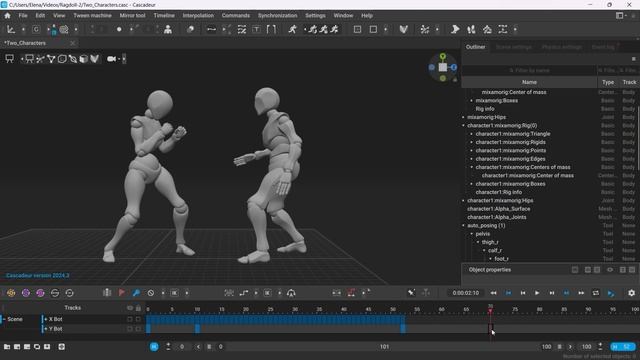Toggle visibility checkbox for Y Bot track
Screen dimensions: 640x360
pyautogui.click(x=130, y=329)
